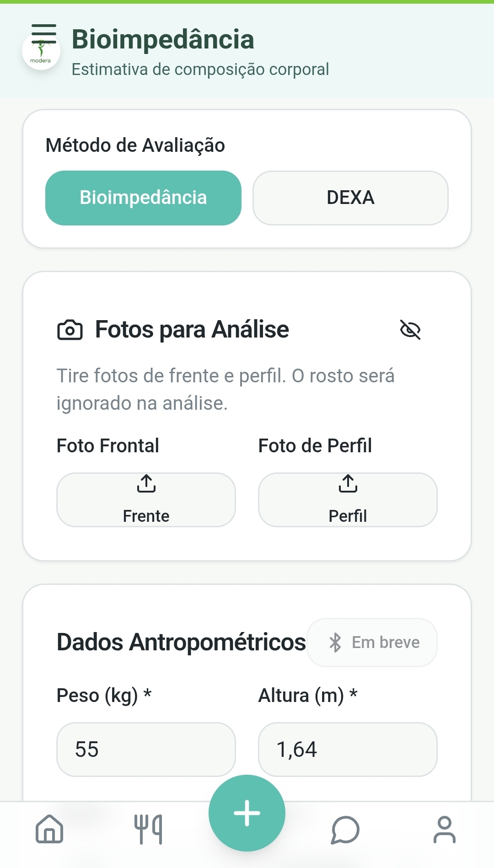Screen dimensions: 494x868
Task: Switch evaluation method to DEXA
Action: [x=350, y=198]
